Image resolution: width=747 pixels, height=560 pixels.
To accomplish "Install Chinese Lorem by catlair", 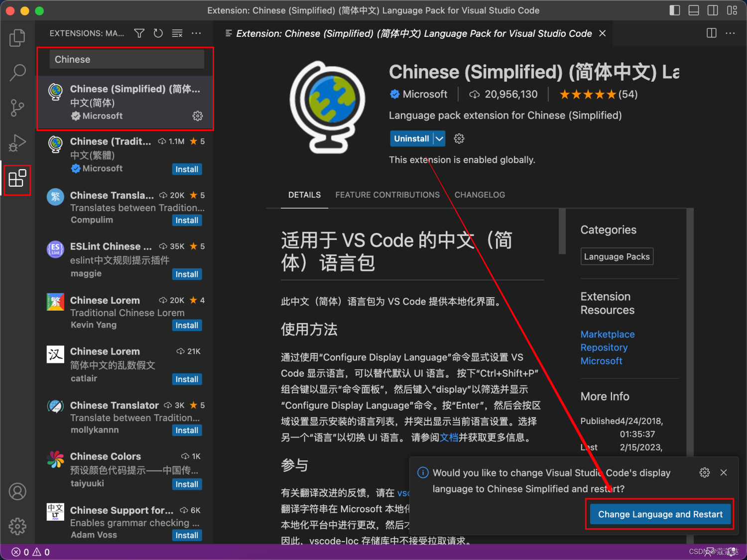I will coord(187,379).
